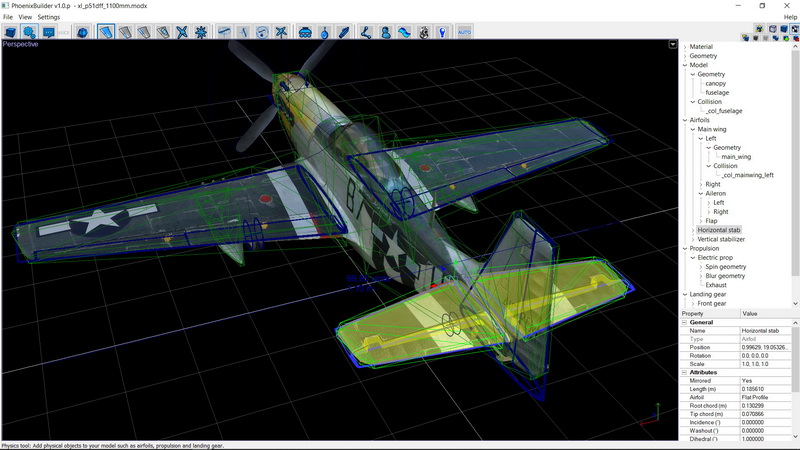Collapse the Attributes property section
The width and height of the screenshot is (800, 450).
point(684,372)
